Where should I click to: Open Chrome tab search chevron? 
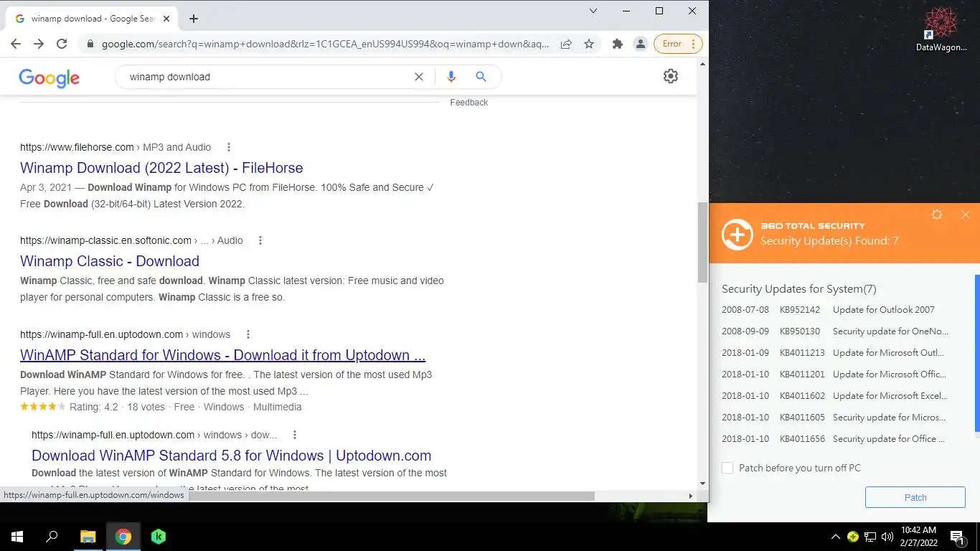(x=593, y=11)
